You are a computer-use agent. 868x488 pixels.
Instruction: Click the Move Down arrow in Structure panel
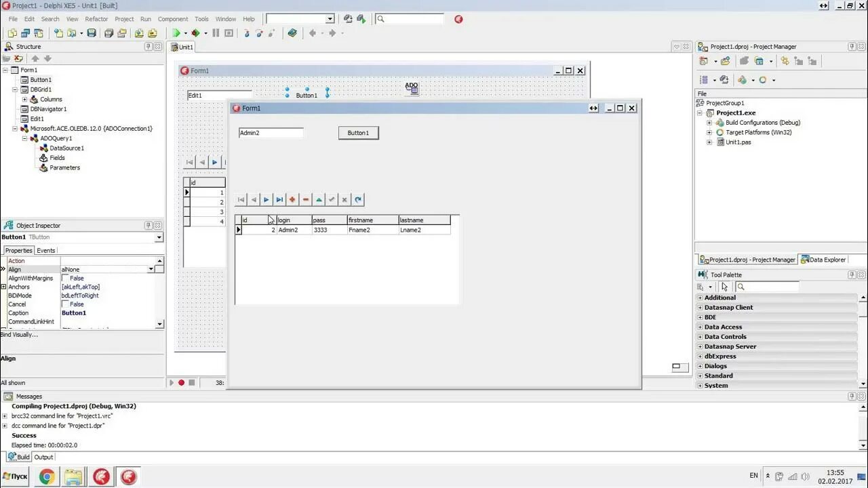click(47, 58)
